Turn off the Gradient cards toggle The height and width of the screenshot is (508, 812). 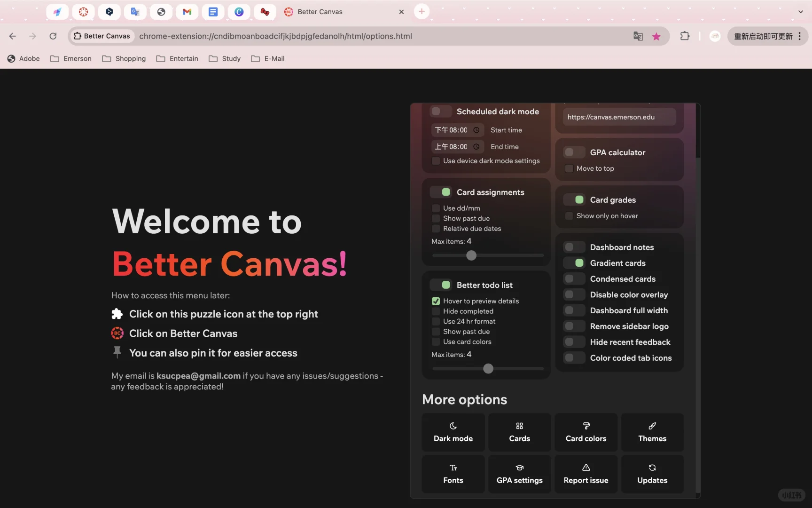[574, 263]
